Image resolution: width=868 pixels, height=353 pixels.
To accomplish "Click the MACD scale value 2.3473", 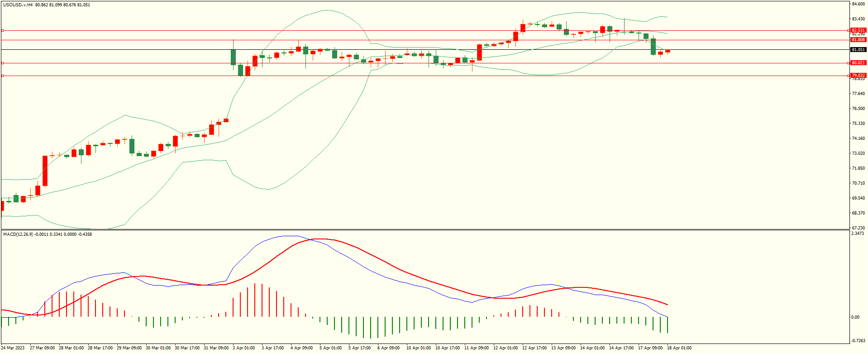I will pyautogui.click(x=858, y=234).
